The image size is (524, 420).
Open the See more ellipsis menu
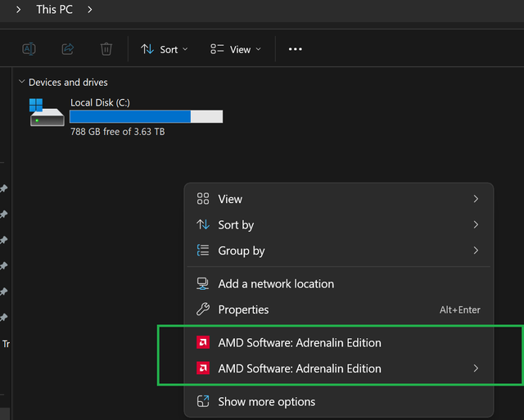295,49
